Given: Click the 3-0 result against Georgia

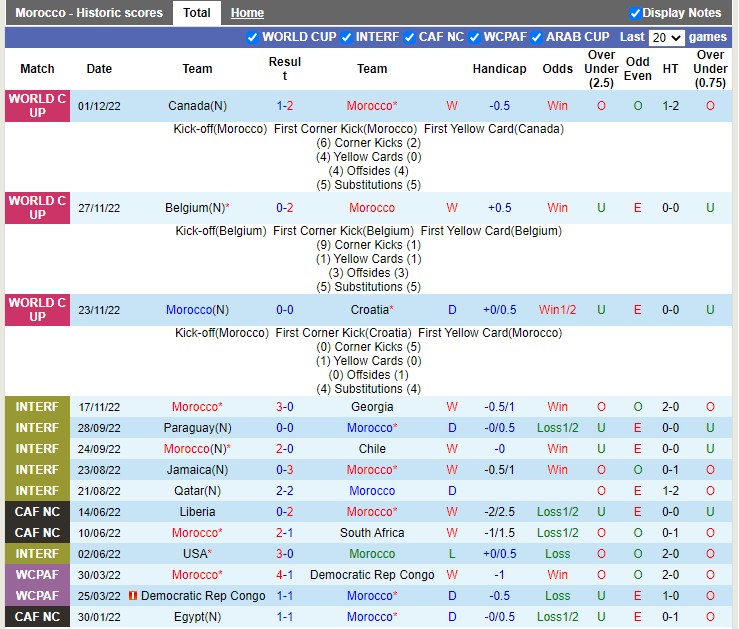Looking at the screenshot, I should [x=285, y=407].
